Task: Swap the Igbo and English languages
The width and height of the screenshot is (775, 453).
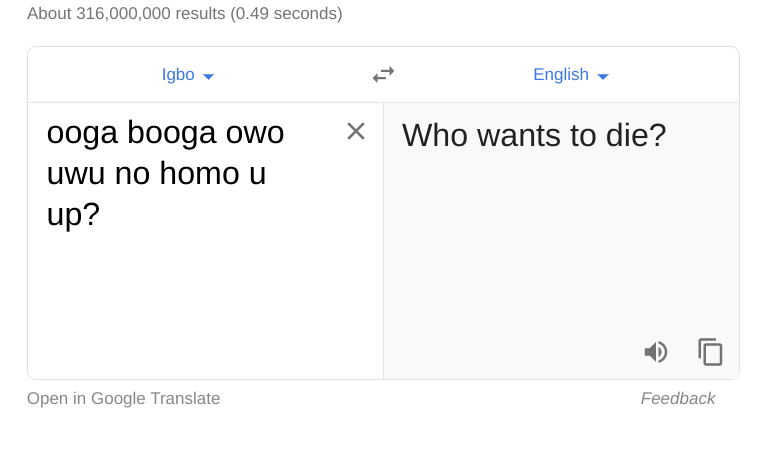Action: pos(383,75)
